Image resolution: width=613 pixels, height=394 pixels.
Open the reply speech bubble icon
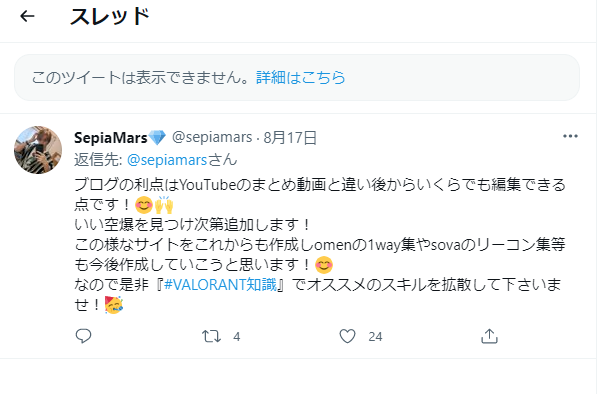pyautogui.click(x=83, y=336)
